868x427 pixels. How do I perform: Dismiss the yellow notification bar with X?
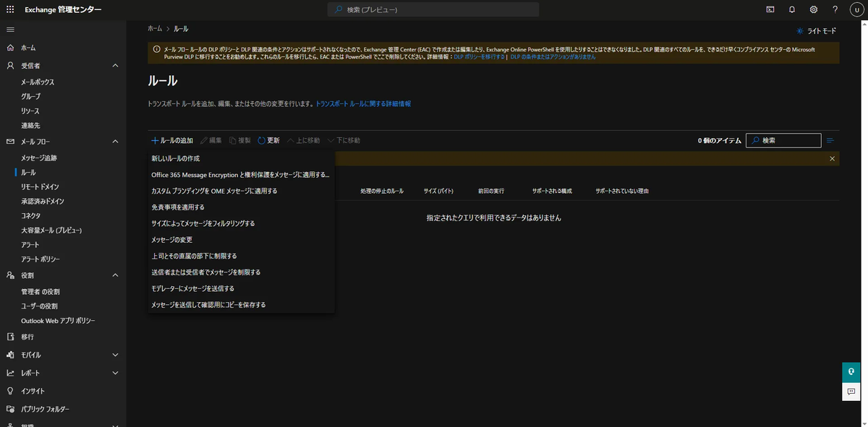click(832, 158)
